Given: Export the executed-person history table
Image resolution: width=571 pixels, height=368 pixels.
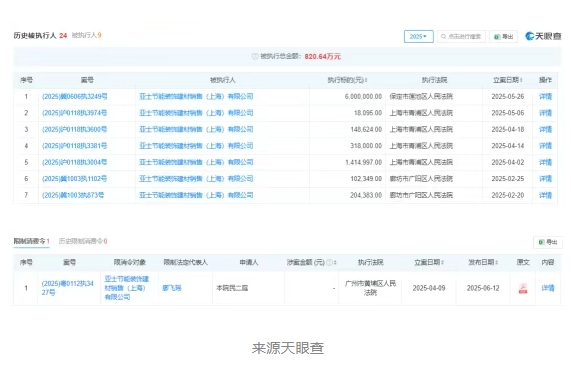Looking at the screenshot, I should [x=504, y=36].
